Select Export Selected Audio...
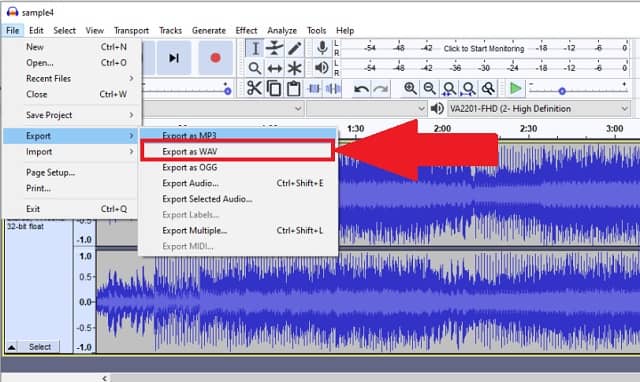Image resolution: width=640 pixels, height=382 pixels. [x=238, y=199]
